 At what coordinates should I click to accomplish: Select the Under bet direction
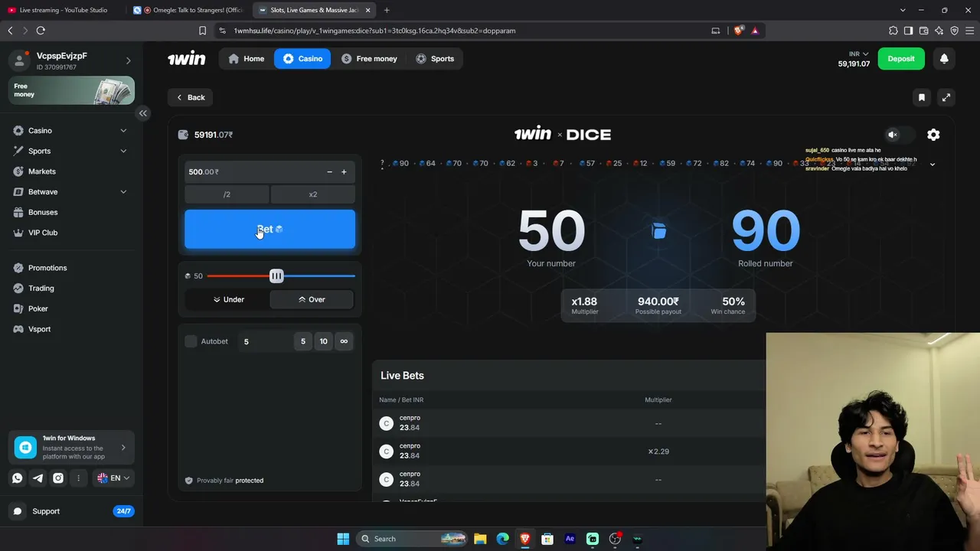pyautogui.click(x=228, y=300)
